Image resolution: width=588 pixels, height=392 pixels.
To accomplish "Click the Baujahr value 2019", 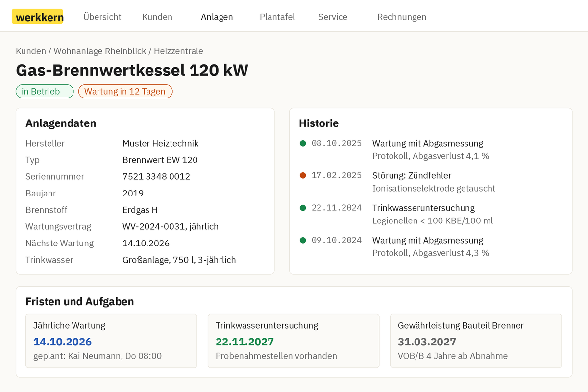I will click(133, 193).
